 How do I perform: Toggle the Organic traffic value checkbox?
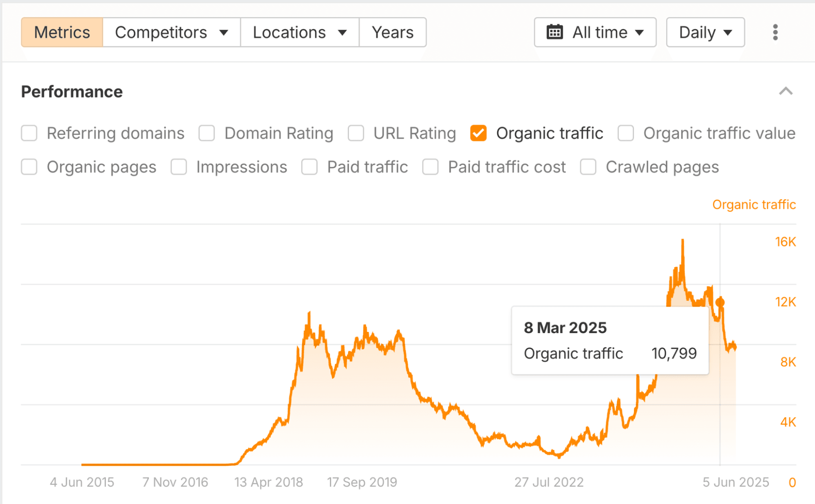tap(626, 133)
